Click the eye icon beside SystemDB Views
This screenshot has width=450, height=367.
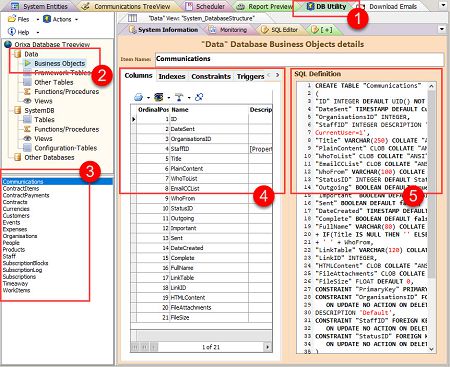point(28,138)
